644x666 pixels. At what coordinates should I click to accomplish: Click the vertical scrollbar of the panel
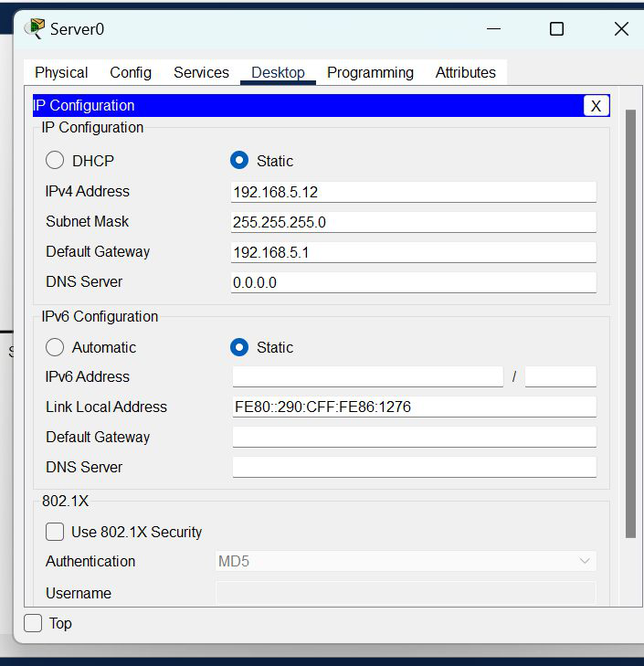click(x=630, y=320)
